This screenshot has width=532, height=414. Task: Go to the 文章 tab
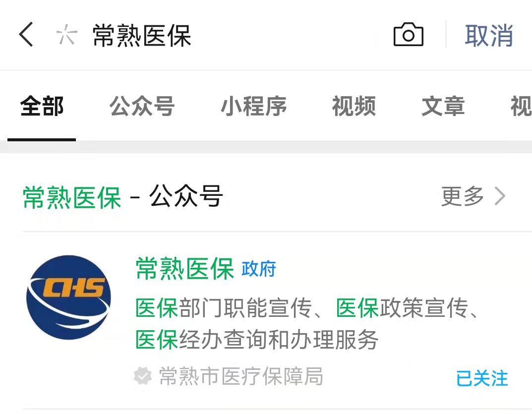(443, 106)
